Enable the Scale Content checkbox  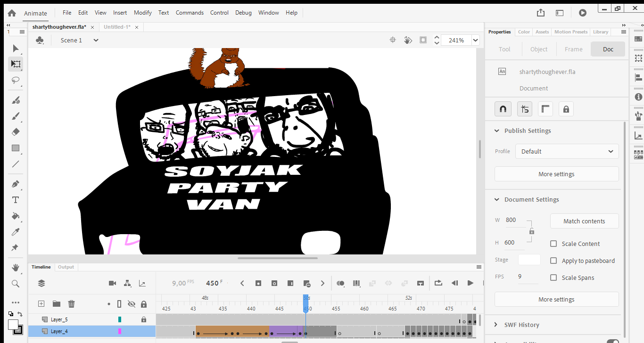tap(553, 244)
